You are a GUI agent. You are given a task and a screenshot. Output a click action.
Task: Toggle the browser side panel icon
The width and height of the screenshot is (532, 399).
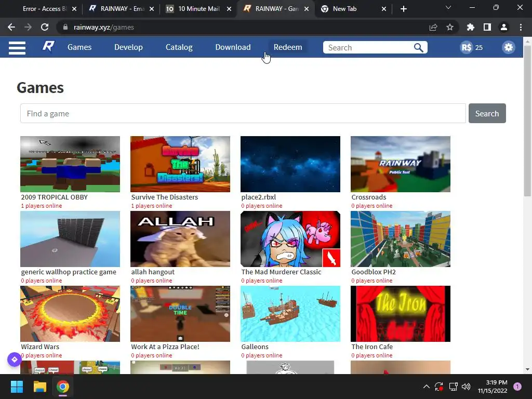click(x=487, y=27)
